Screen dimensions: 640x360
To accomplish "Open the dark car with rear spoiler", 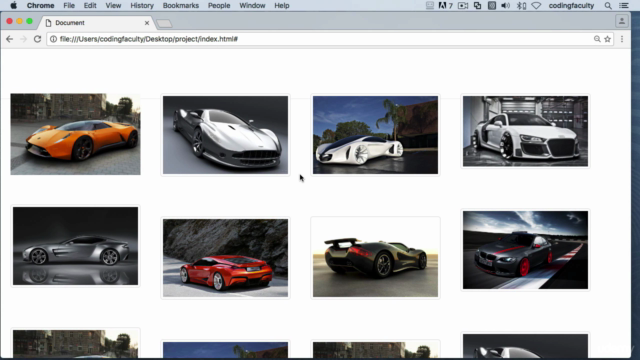I will coord(376,258).
